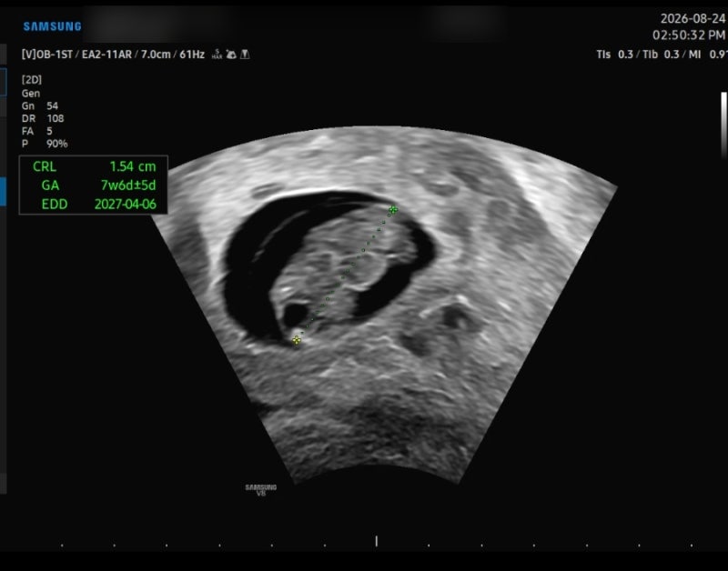Select the EDD 2027-04-06 value
This screenshot has height=571, width=728.
[126, 204]
